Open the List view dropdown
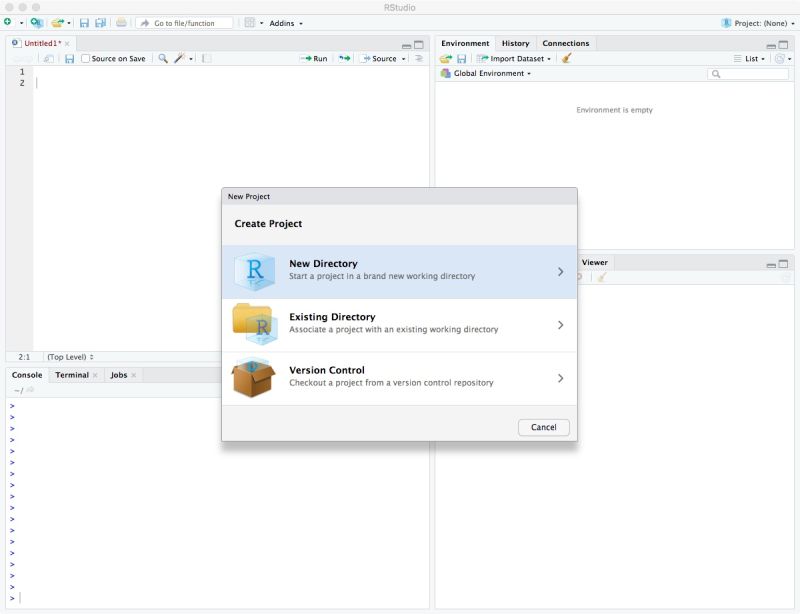800x614 pixels. pos(749,59)
